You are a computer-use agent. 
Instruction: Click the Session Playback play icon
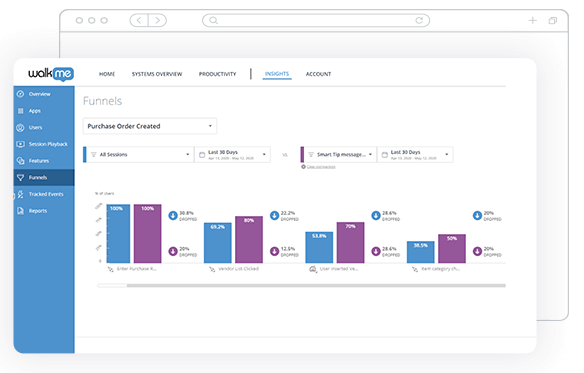(20, 144)
